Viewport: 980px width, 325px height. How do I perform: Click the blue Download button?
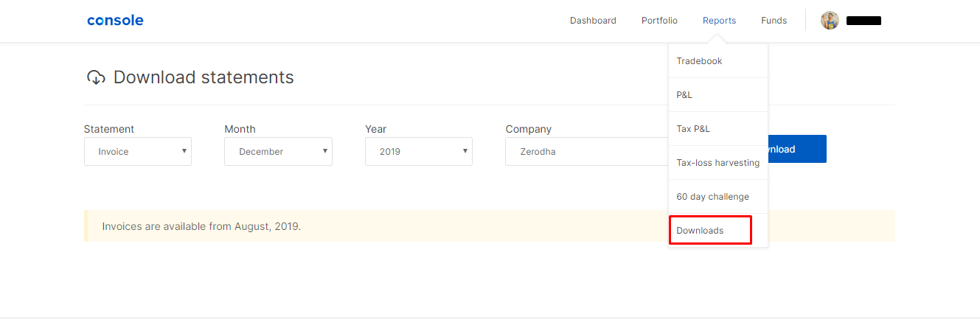point(797,149)
